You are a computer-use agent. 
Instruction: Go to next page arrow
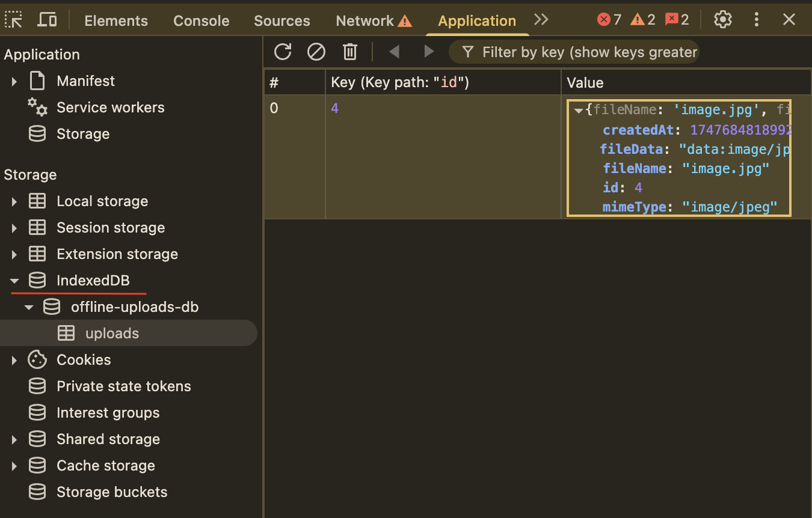click(x=429, y=52)
